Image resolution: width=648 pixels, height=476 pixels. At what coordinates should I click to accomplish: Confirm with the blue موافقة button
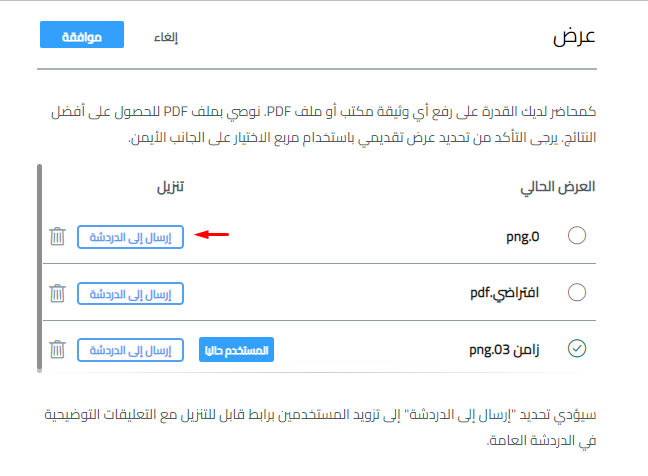pos(82,35)
